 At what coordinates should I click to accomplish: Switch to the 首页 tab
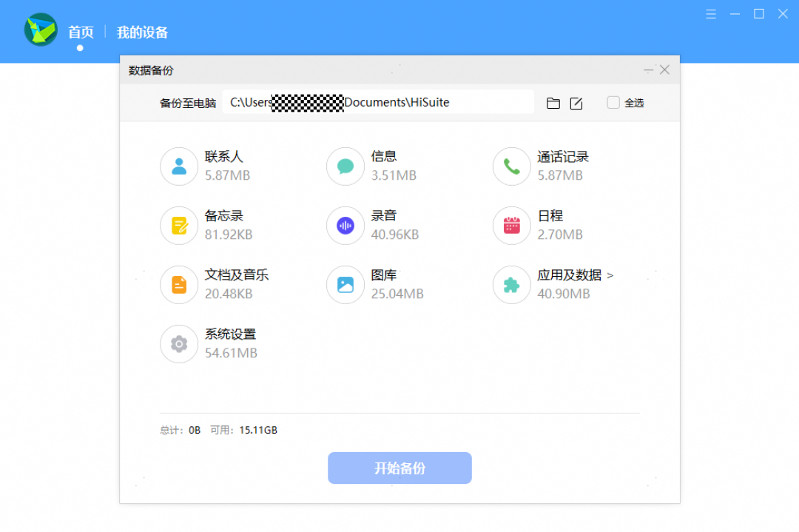coord(81,33)
